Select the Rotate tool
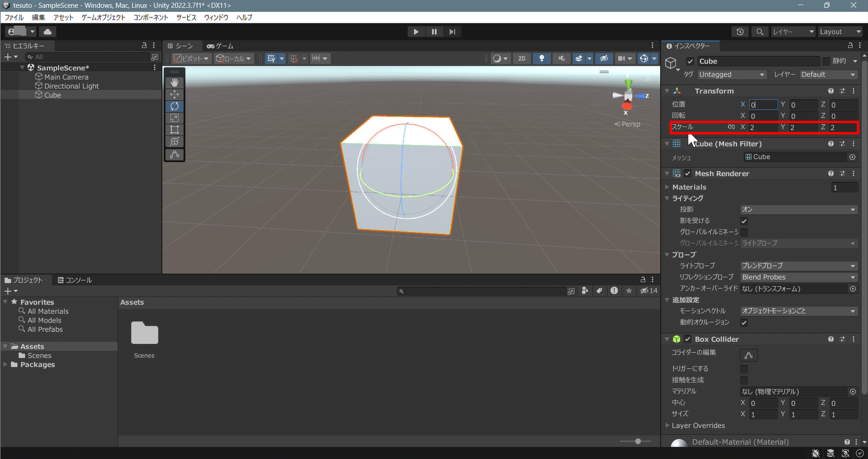The width and height of the screenshot is (868, 459). point(175,106)
